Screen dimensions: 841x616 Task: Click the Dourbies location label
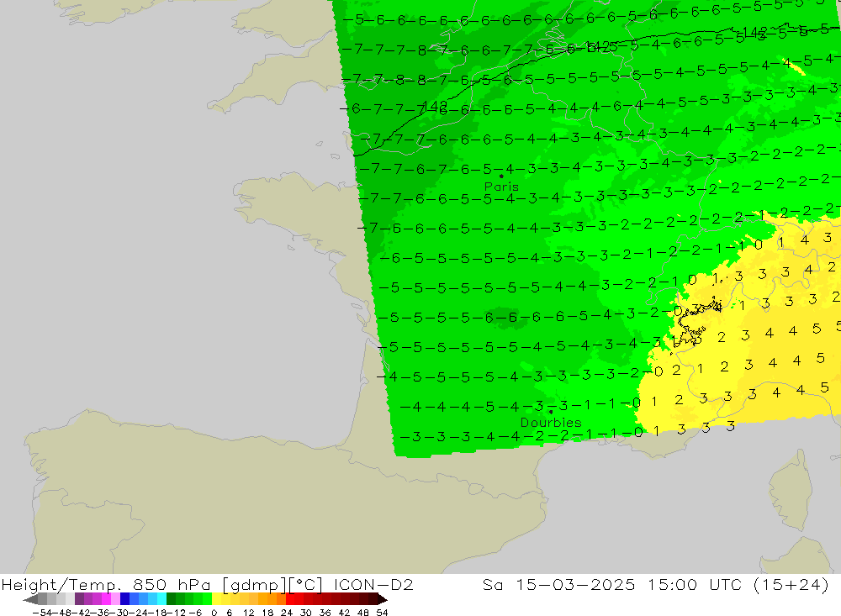(551, 423)
